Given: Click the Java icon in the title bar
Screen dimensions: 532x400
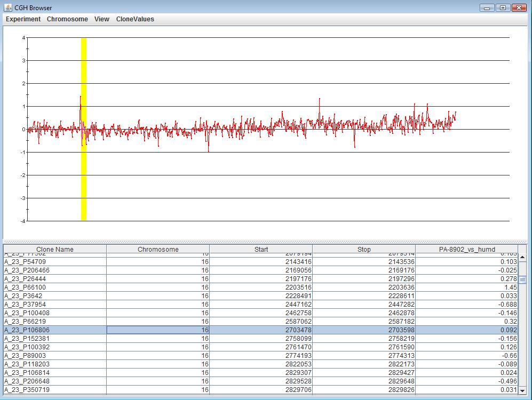Looking at the screenshot, I should (8, 7).
